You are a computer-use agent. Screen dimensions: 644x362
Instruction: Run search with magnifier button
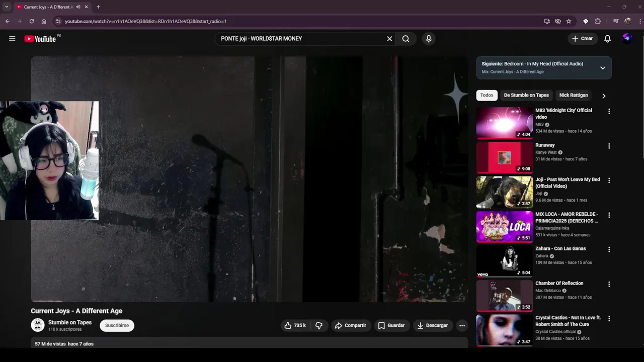point(406,39)
